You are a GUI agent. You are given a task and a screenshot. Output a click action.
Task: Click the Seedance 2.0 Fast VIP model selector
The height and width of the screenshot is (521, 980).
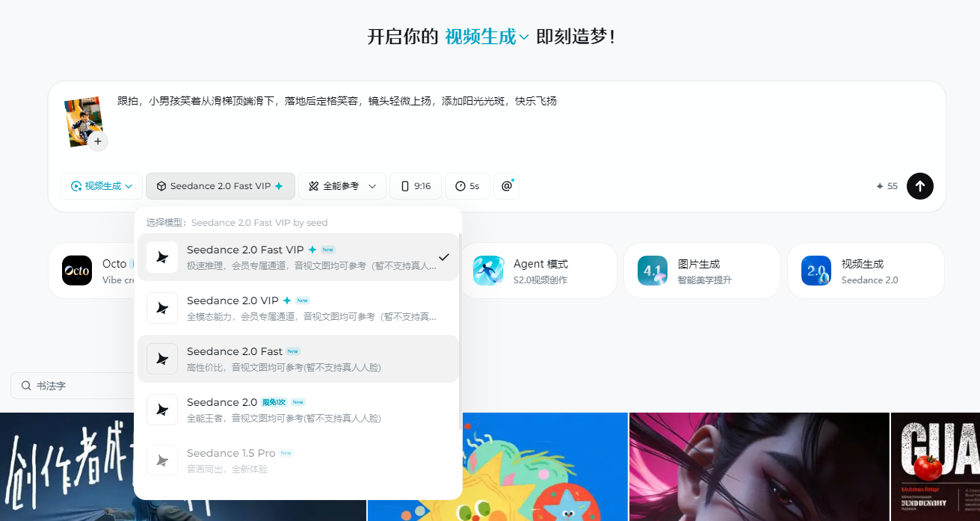click(x=221, y=186)
